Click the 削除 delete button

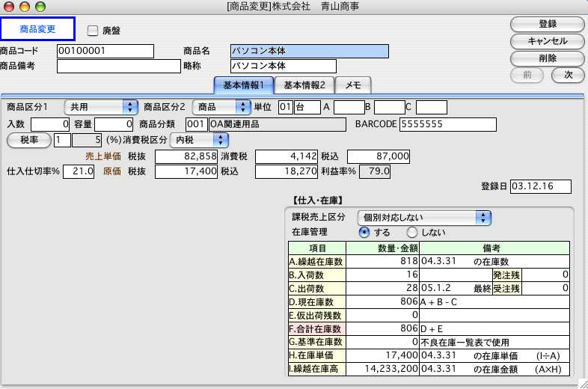547,58
